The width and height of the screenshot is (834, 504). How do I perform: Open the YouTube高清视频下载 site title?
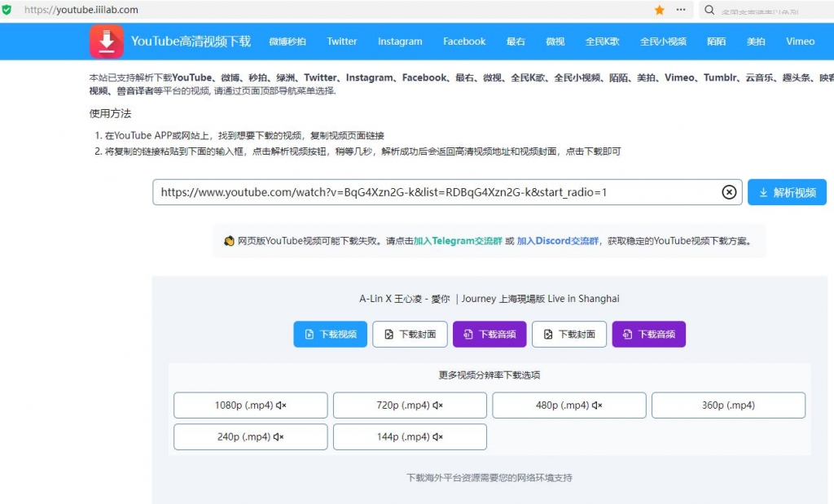tap(191, 41)
